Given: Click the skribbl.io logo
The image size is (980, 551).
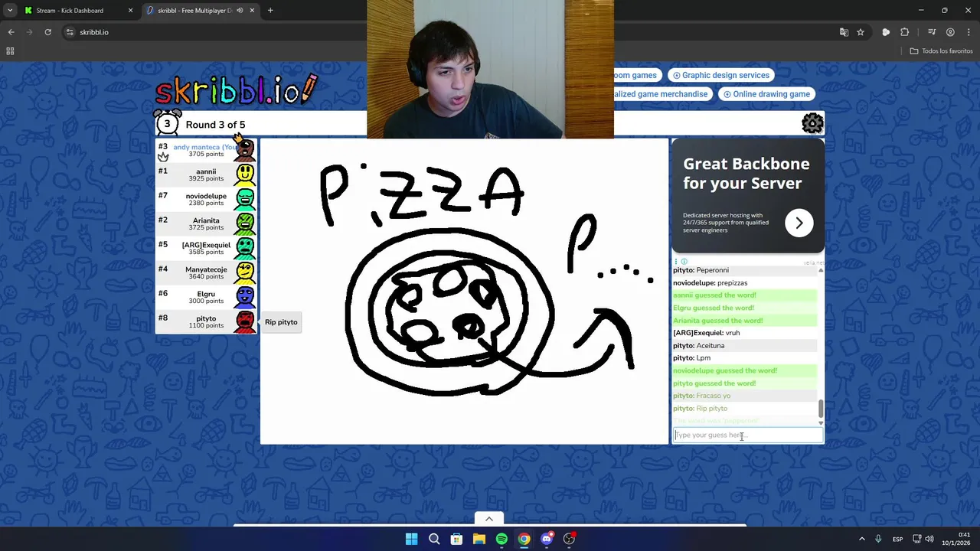Looking at the screenshot, I should [x=236, y=90].
